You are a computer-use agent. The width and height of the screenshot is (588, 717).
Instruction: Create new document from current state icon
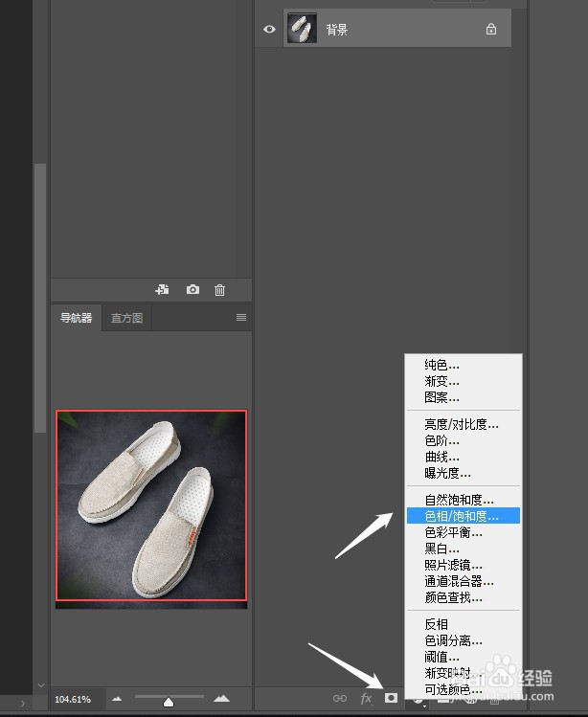pos(162,289)
